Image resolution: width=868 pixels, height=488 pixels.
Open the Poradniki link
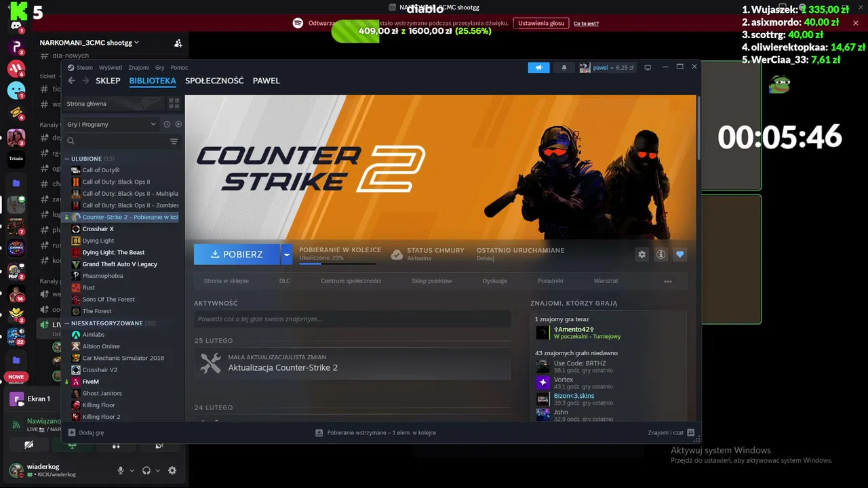coord(551,281)
